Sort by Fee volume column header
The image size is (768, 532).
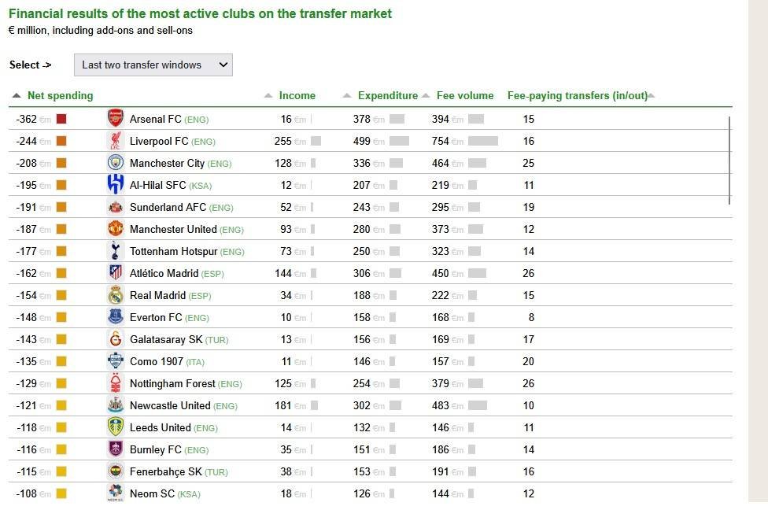coord(465,96)
